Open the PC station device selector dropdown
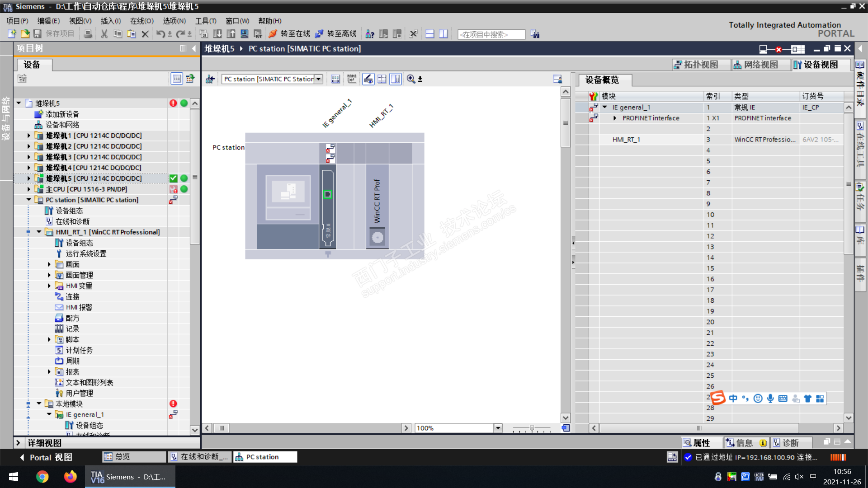This screenshot has width=868, height=488. coord(319,79)
